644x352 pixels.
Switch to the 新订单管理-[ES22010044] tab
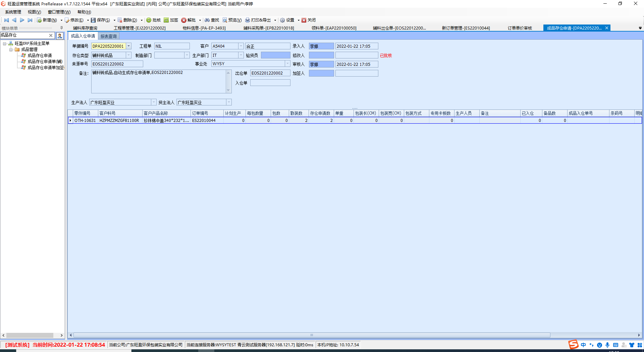(466, 28)
